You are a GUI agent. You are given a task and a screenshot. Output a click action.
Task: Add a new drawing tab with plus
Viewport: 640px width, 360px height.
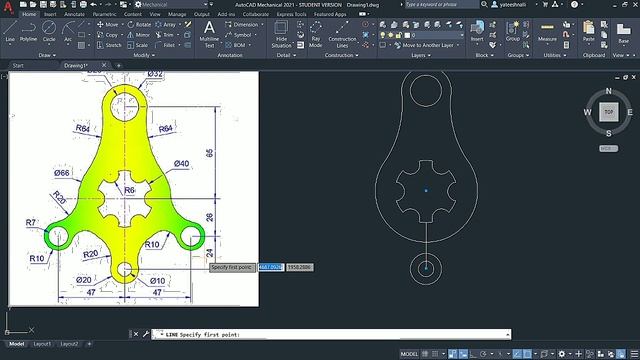tap(119, 65)
